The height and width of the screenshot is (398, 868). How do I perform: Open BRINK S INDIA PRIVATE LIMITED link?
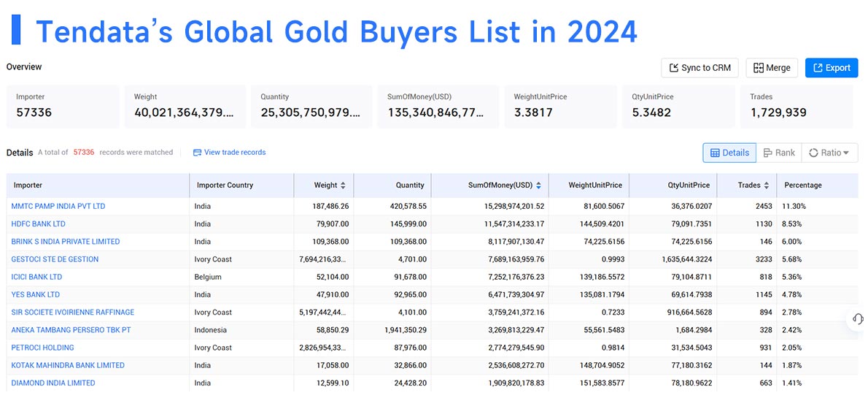tap(66, 242)
